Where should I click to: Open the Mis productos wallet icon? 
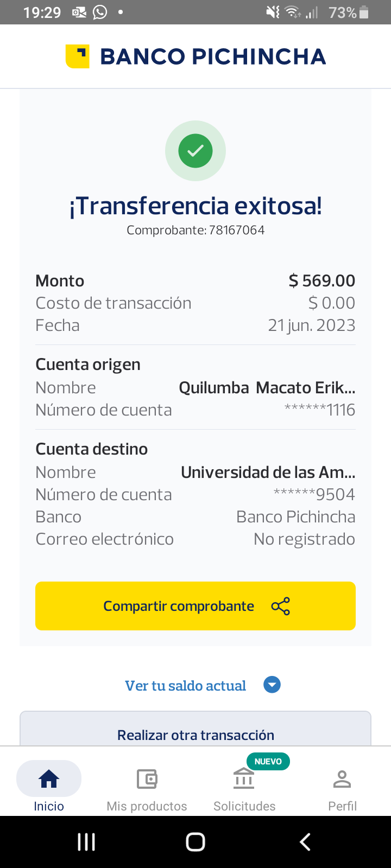[147, 779]
